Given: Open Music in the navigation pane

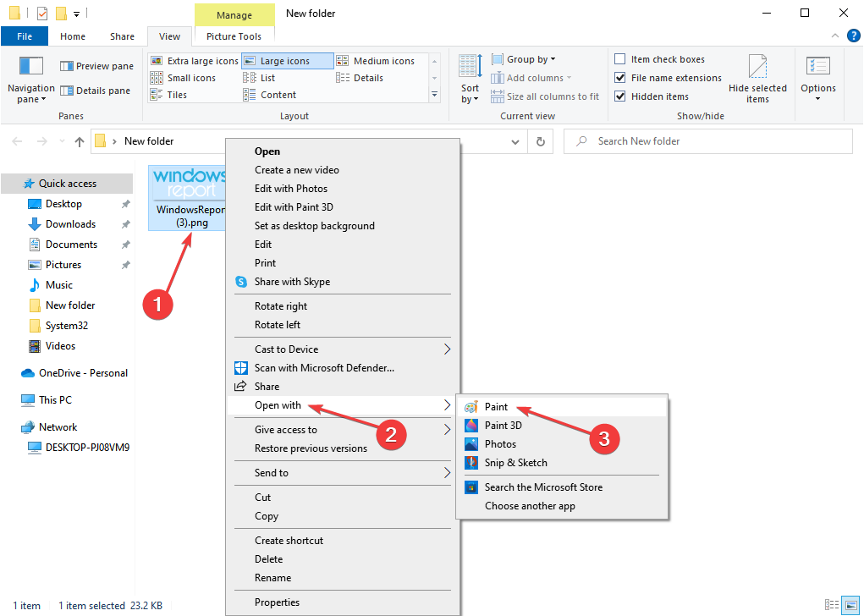Looking at the screenshot, I should click(x=58, y=285).
